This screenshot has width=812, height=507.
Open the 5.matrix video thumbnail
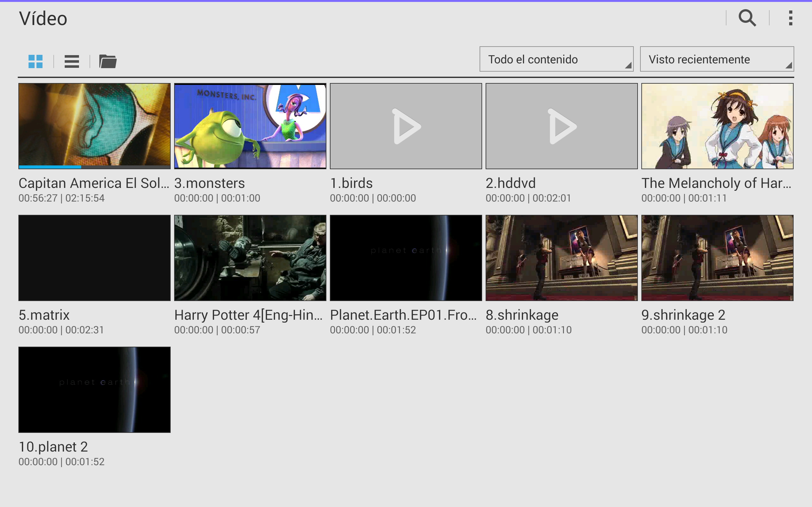[94, 258]
